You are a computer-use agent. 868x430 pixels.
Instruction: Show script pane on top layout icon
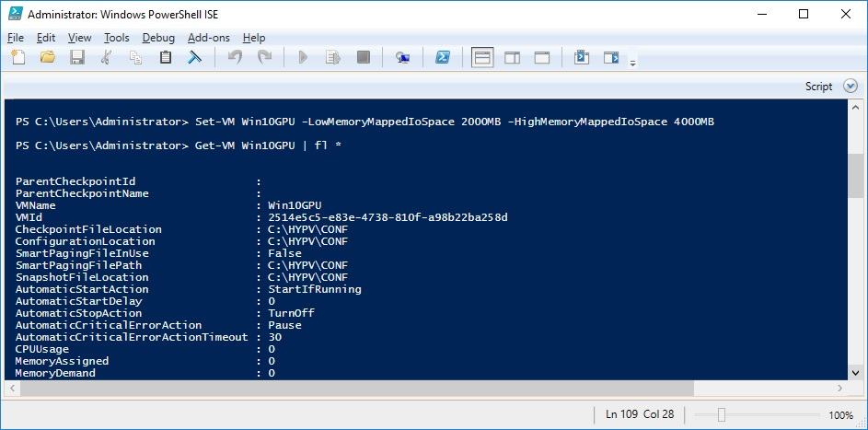click(x=482, y=58)
